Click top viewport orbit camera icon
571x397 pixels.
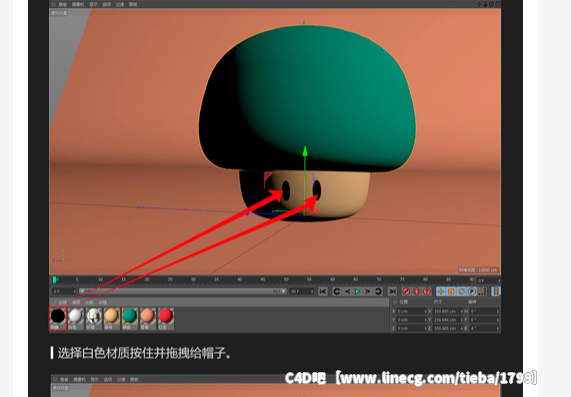491,4
